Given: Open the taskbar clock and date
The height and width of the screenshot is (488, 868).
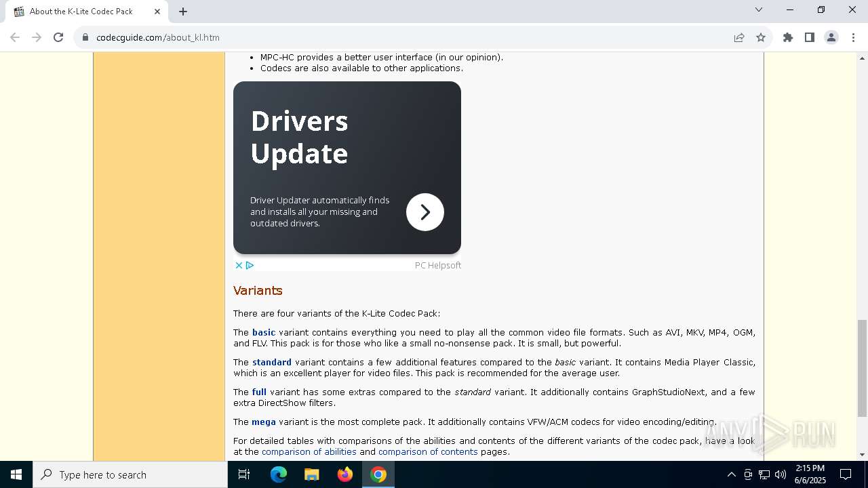Looking at the screenshot, I should tap(810, 474).
